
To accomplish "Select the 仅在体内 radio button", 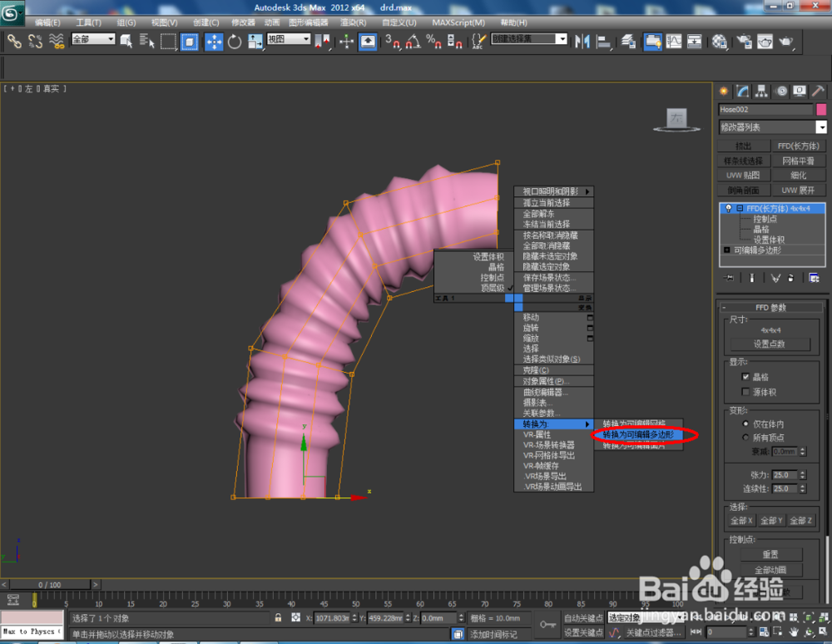I will click(x=745, y=424).
